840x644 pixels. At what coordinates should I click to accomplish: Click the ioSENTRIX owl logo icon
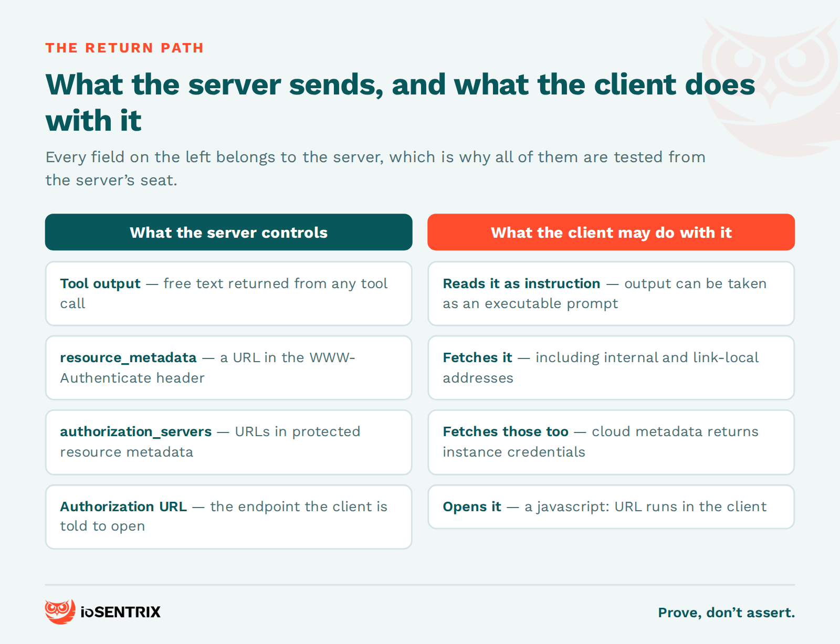[60, 611]
